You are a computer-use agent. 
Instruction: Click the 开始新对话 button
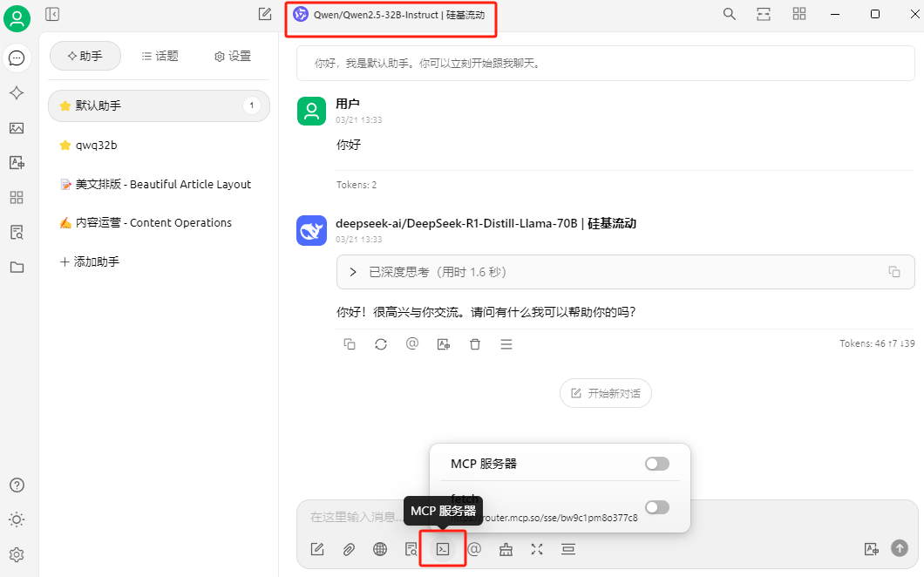(605, 393)
